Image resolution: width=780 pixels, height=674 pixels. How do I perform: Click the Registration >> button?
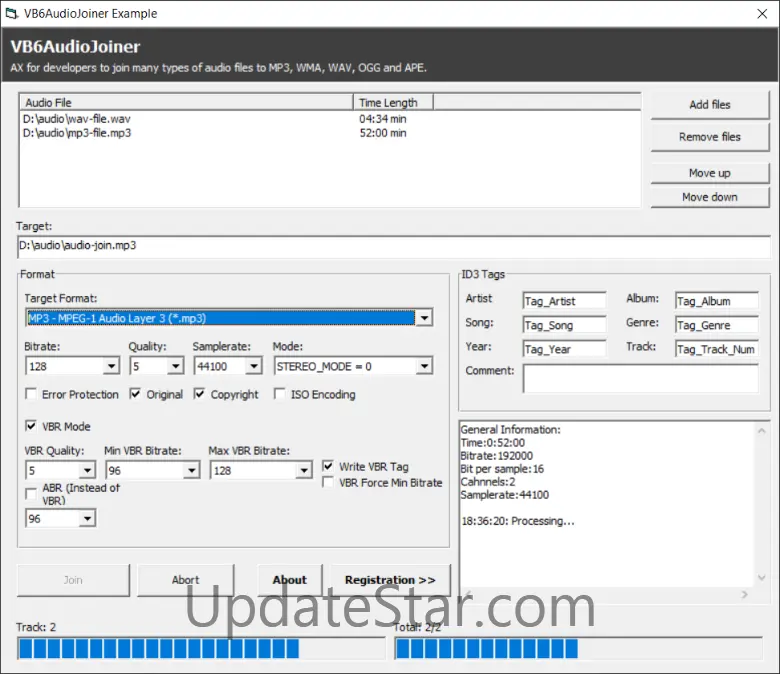(x=390, y=580)
